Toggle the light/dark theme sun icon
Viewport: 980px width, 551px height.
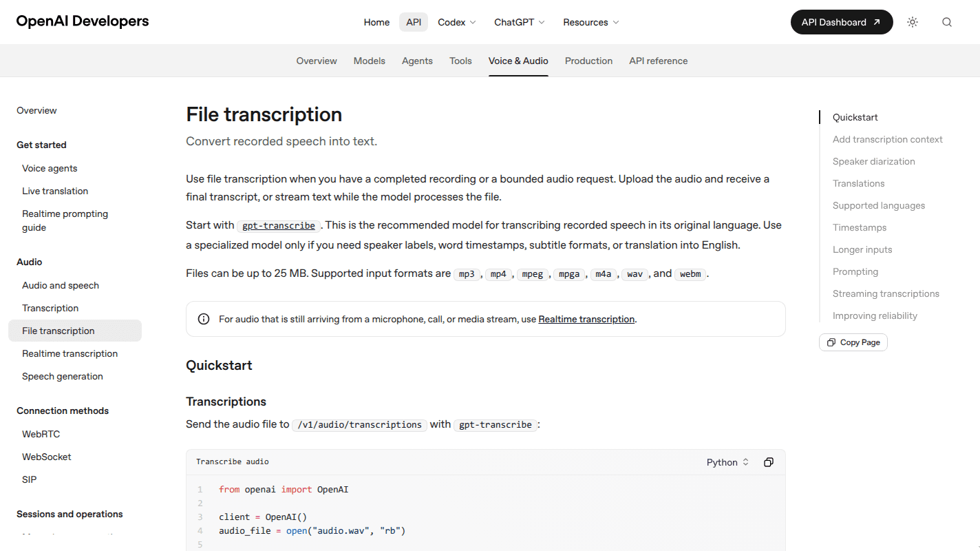click(x=913, y=22)
